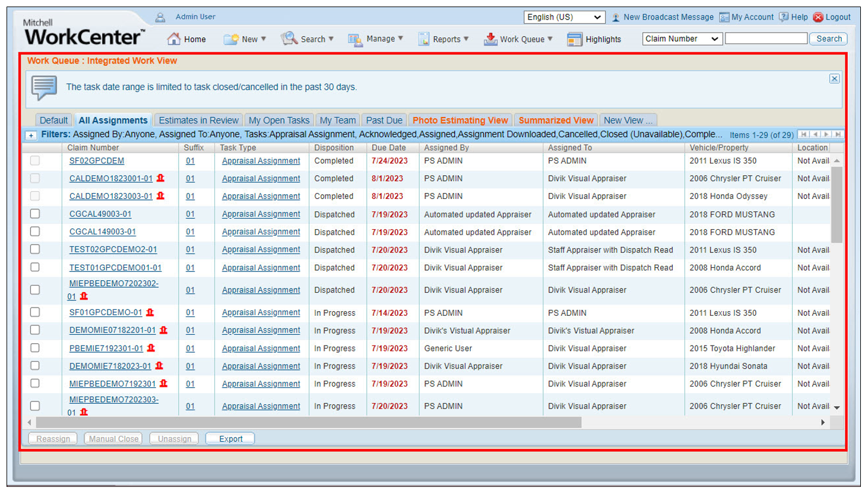Check the box for DEMOMIE07182201-01
The height and width of the screenshot is (494, 868).
(x=35, y=330)
